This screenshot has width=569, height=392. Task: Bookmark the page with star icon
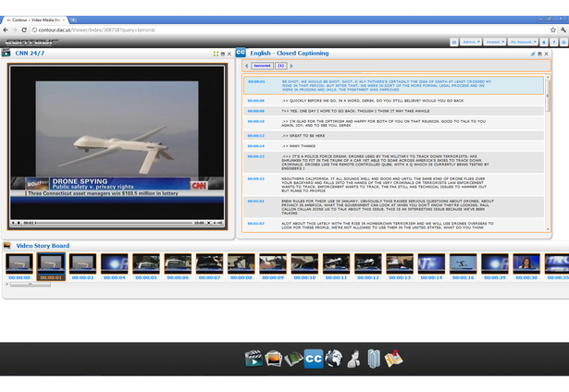coord(552,31)
